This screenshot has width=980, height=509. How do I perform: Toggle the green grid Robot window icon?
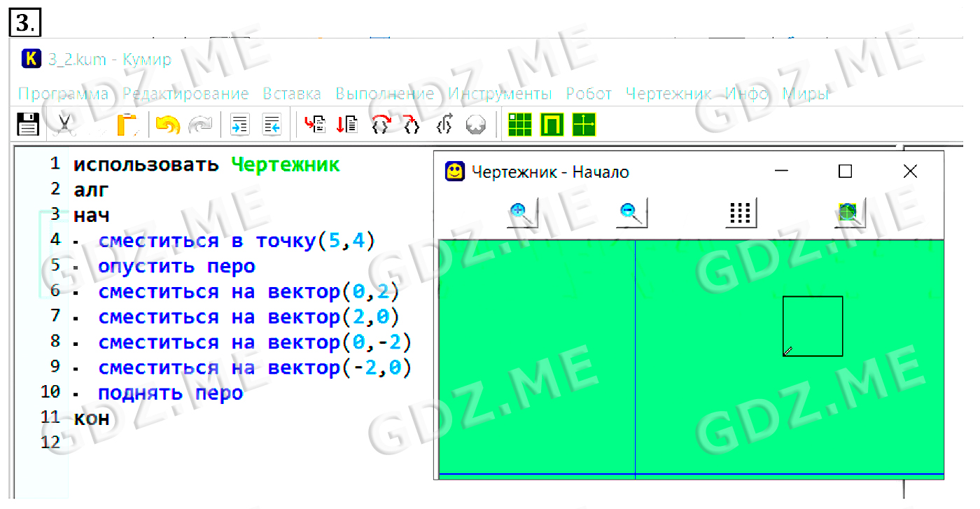(x=520, y=125)
